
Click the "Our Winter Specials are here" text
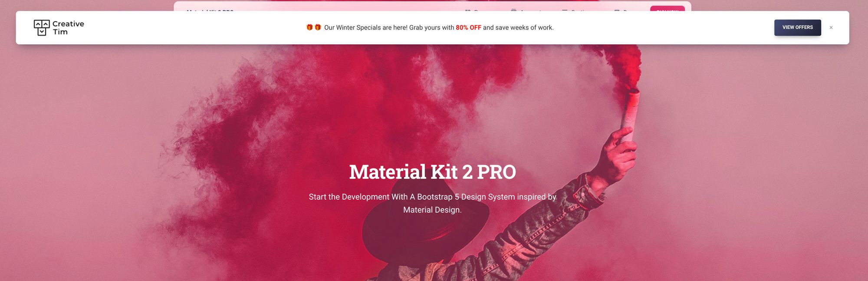(x=366, y=27)
